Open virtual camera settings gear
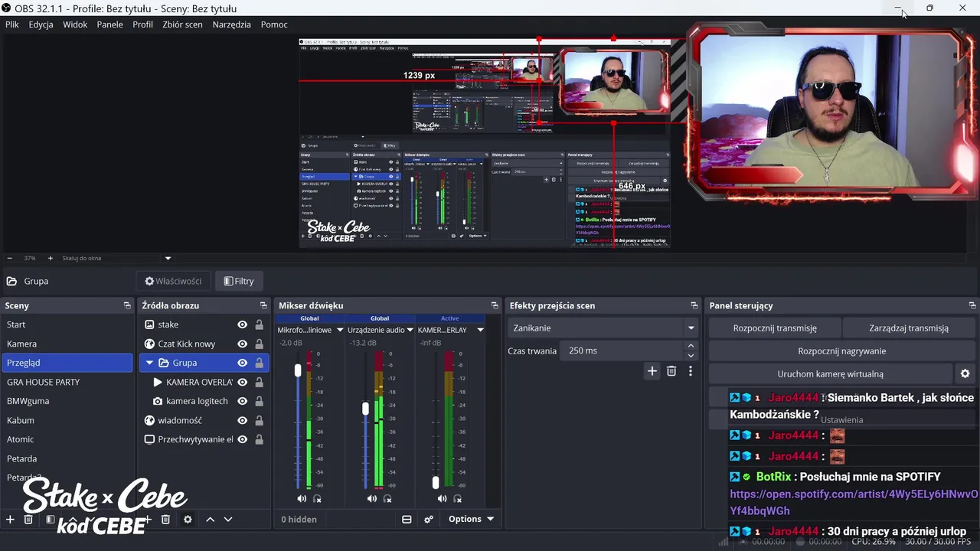Screen dimensions: 980x551 [x=965, y=374]
